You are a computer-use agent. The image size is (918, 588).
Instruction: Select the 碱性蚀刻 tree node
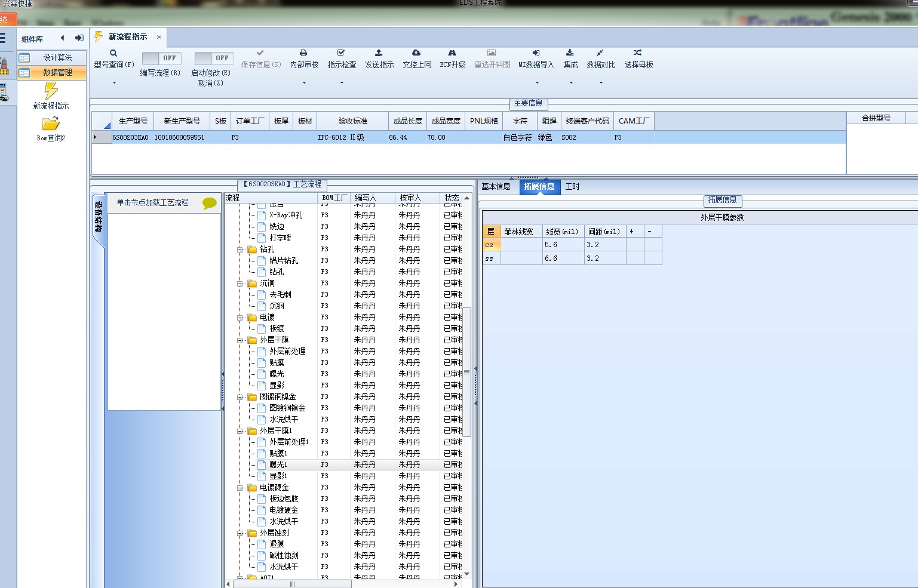pyautogui.click(x=284, y=556)
